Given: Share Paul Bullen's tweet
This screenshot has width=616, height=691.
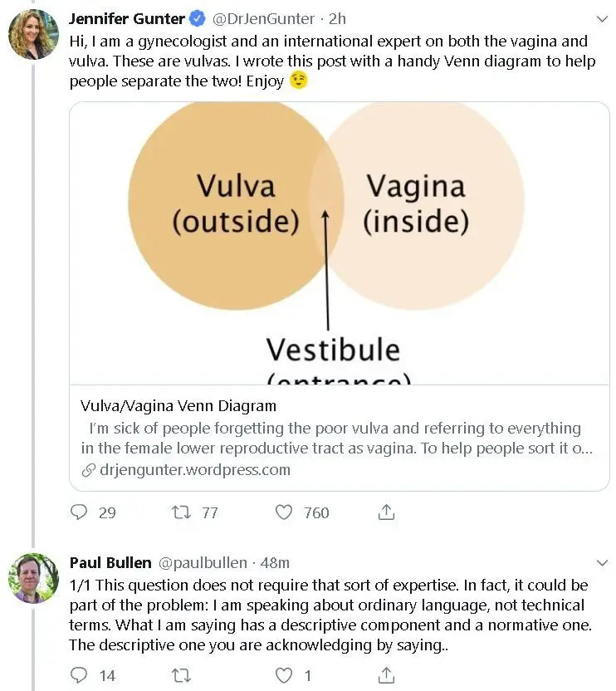Looking at the screenshot, I should 386,674.
